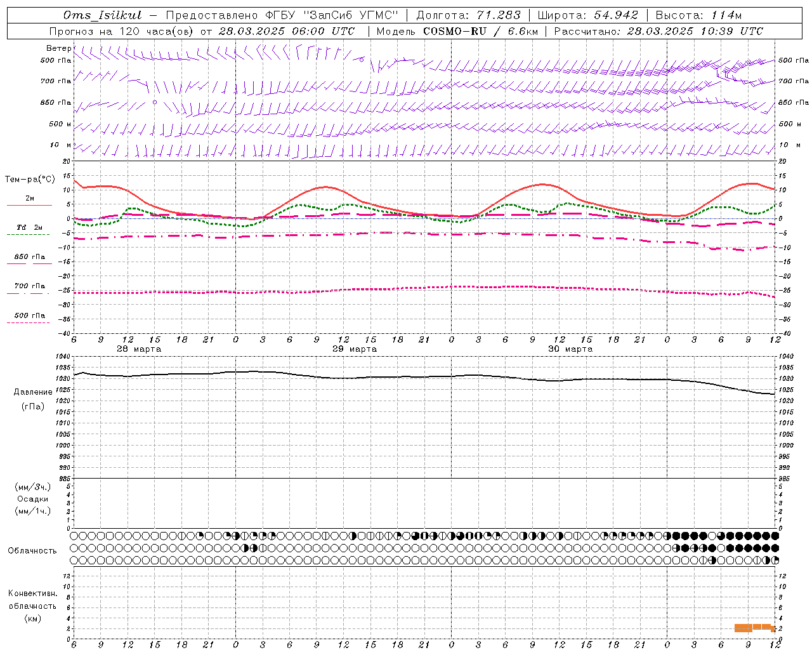The height and width of the screenshot is (650, 812).
Task: Click the Модель COSMO-RU / 6.6км label
Action: pyautogui.click(x=457, y=31)
